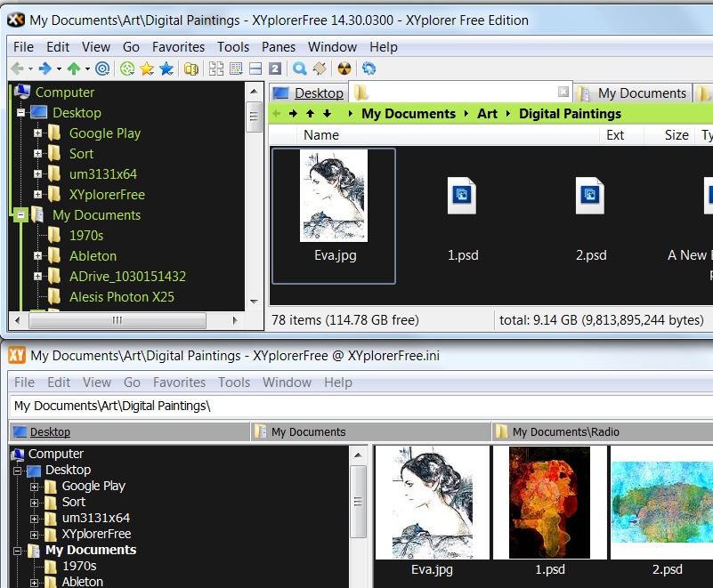Click the blue star toolbar icon

[x=166, y=68]
